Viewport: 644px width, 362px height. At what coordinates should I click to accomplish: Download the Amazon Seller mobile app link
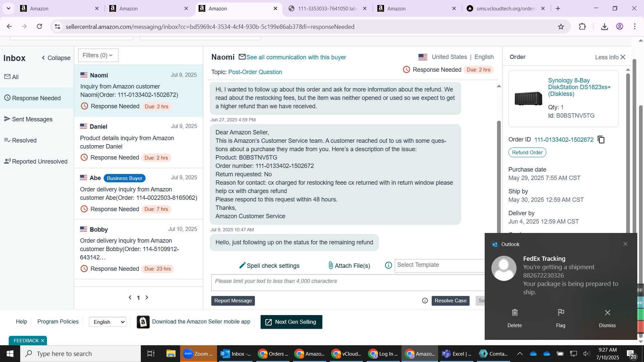[x=201, y=321]
